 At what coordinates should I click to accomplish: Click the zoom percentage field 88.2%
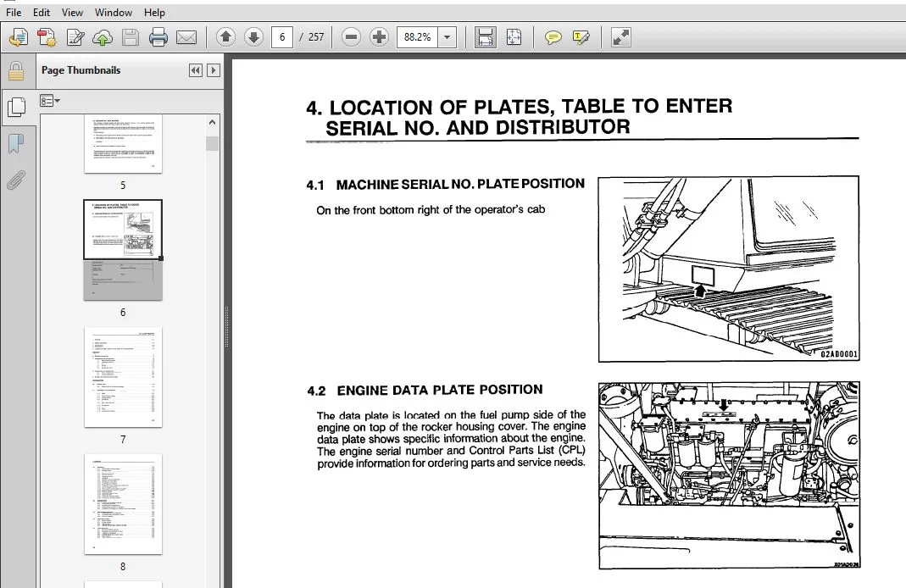pos(417,37)
